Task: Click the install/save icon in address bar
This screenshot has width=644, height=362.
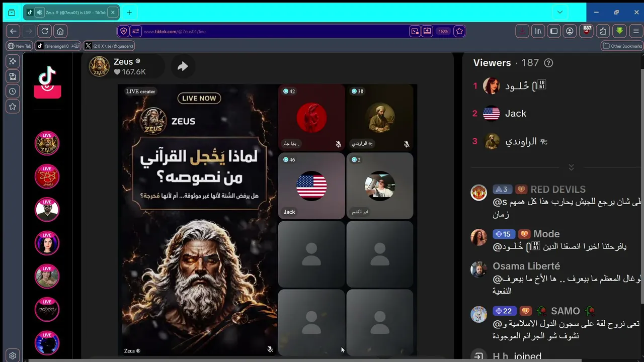Action: tap(427, 31)
